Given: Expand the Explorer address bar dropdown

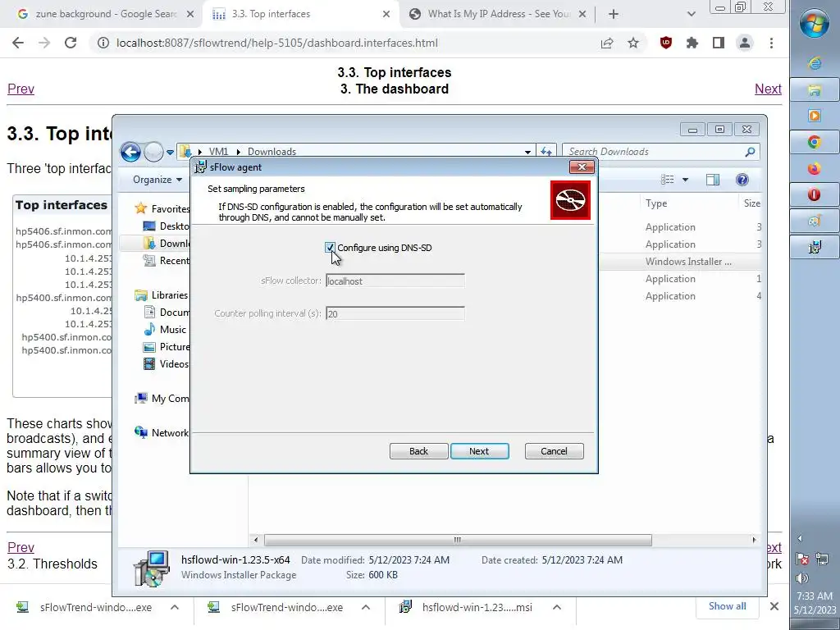Looking at the screenshot, I should (527, 152).
